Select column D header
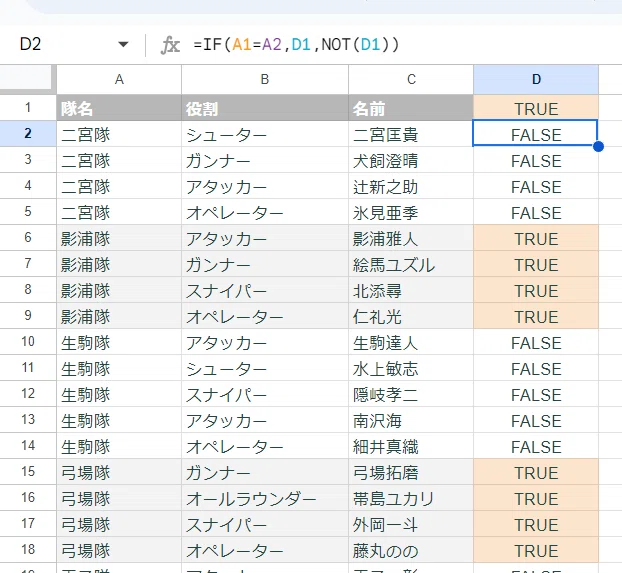This screenshot has width=622, height=573. click(536, 80)
